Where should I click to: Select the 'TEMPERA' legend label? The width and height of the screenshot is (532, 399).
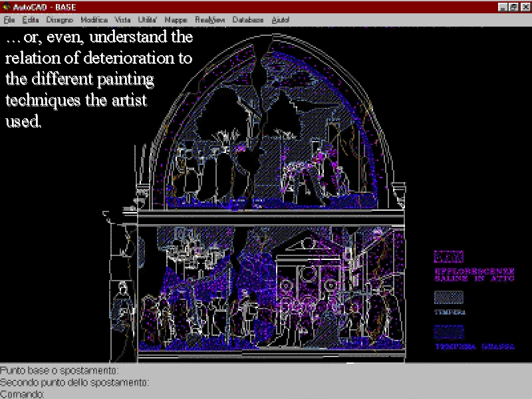(450, 312)
